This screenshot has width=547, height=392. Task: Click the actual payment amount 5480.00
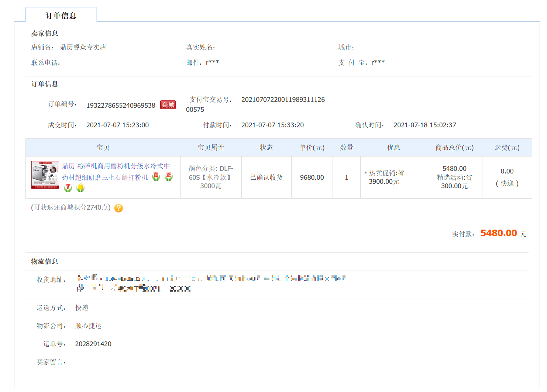499,233
